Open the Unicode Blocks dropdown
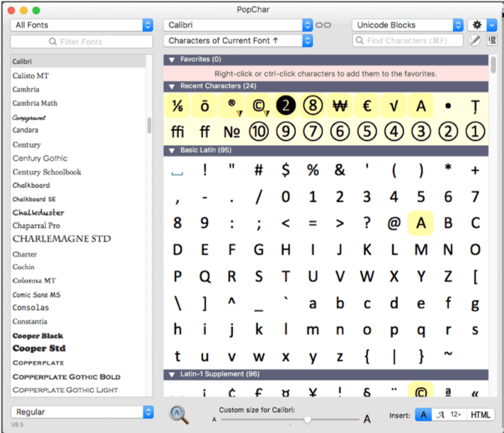Viewport: 504px width, 433px height. pyautogui.click(x=408, y=25)
